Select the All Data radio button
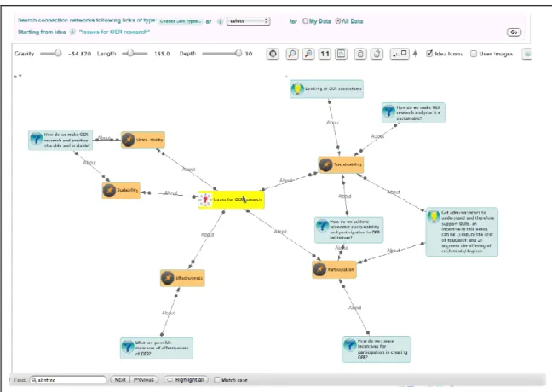This screenshot has width=552, height=392. (x=338, y=21)
